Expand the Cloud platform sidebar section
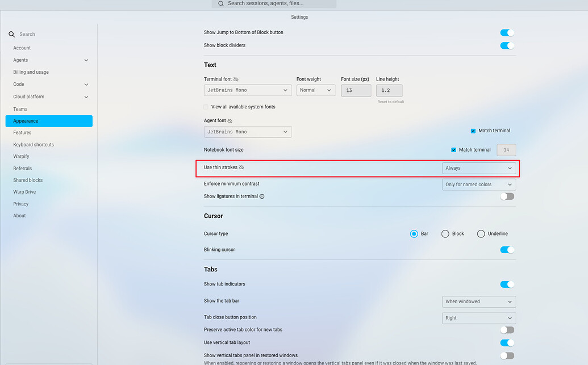Viewport: 588px width, 365px height. tap(86, 97)
